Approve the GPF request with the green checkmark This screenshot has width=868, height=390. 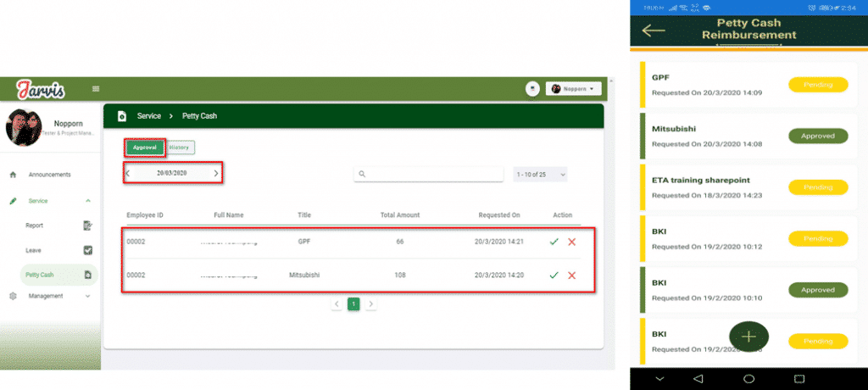tap(554, 242)
